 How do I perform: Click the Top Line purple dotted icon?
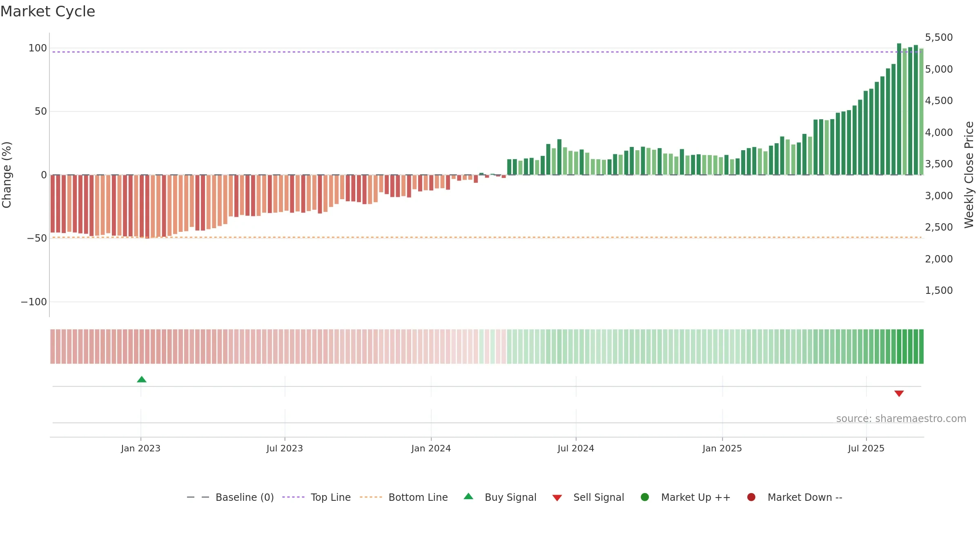294,497
